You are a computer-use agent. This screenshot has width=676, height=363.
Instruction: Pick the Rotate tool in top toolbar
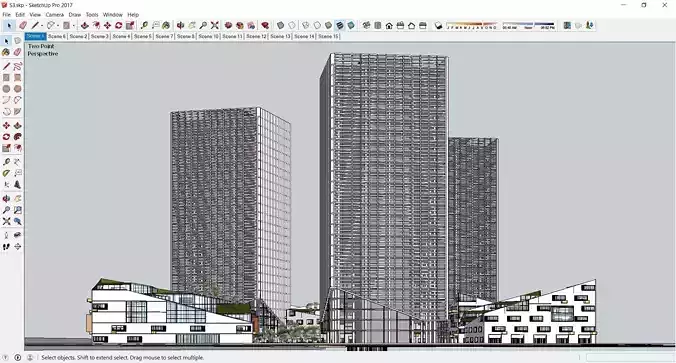click(x=119, y=25)
